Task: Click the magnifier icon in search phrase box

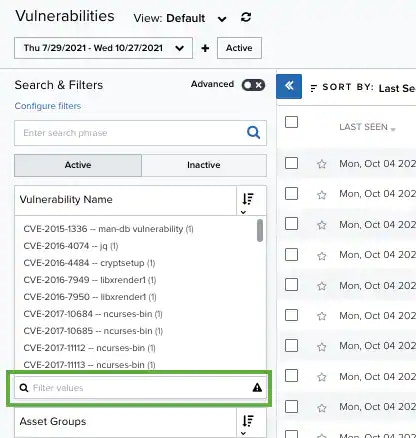Action: coord(253,133)
